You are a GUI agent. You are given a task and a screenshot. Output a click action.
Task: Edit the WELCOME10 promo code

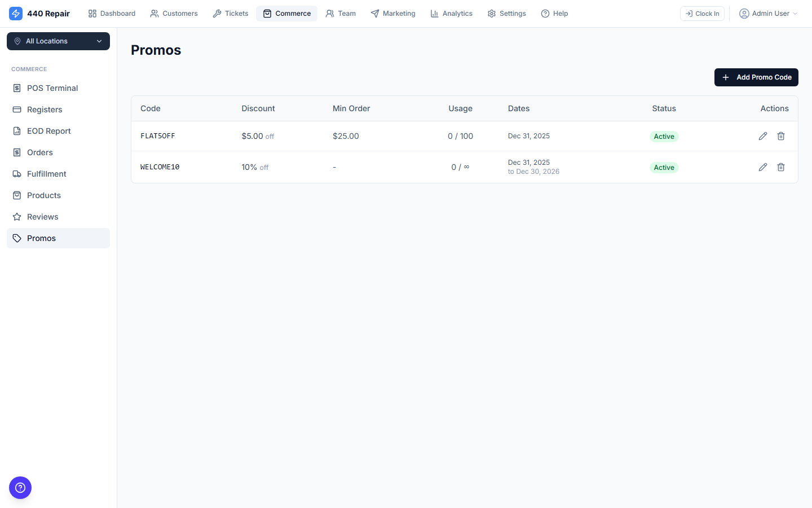tap(763, 167)
